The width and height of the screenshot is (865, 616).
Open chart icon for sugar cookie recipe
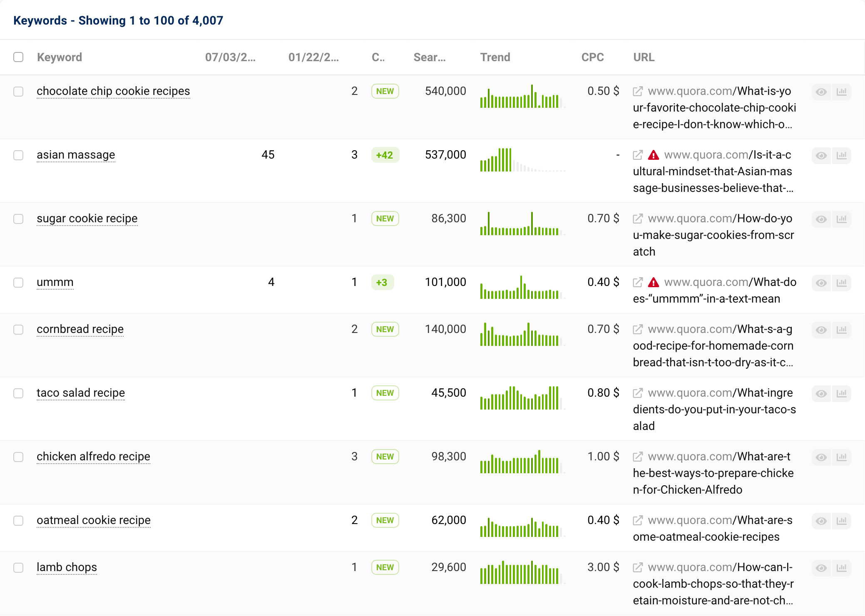[x=842, y=219]
